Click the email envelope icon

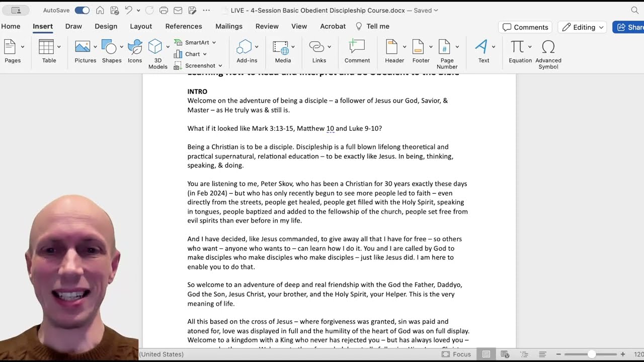point(178,10)
